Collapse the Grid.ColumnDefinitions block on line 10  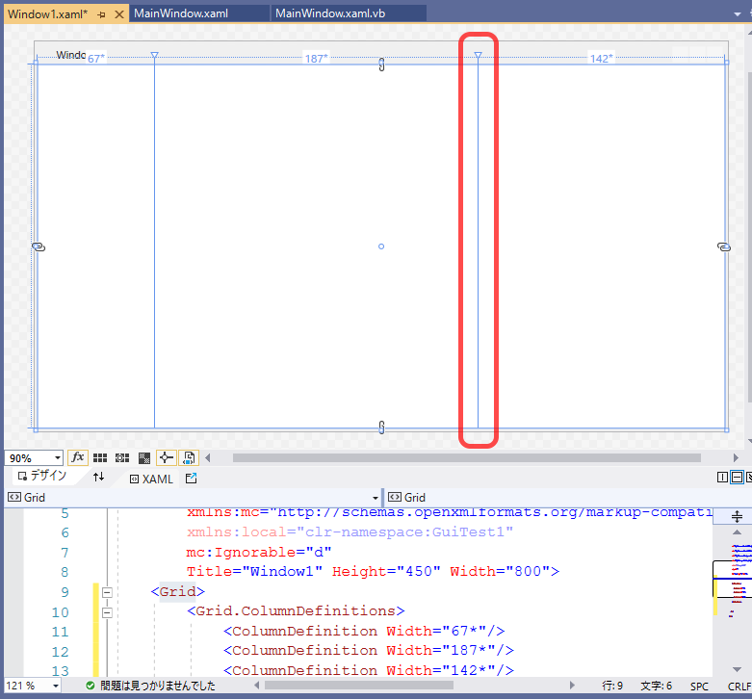pos(107,612)
